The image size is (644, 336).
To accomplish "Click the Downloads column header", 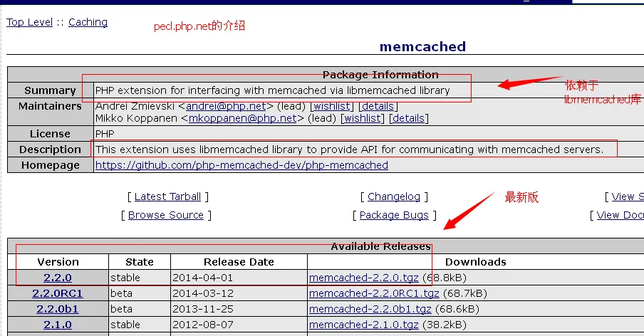I will [476, 262].
